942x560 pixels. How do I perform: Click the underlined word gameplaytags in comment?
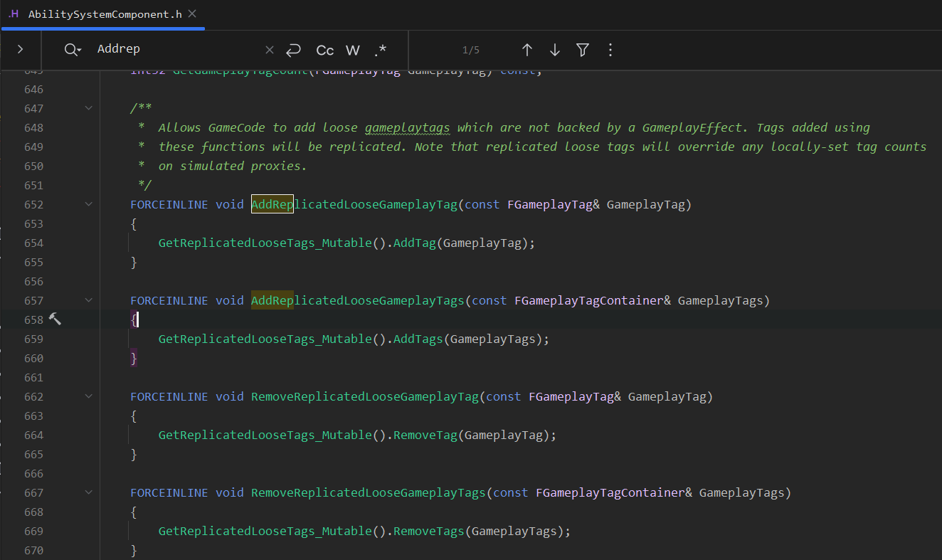408,127
